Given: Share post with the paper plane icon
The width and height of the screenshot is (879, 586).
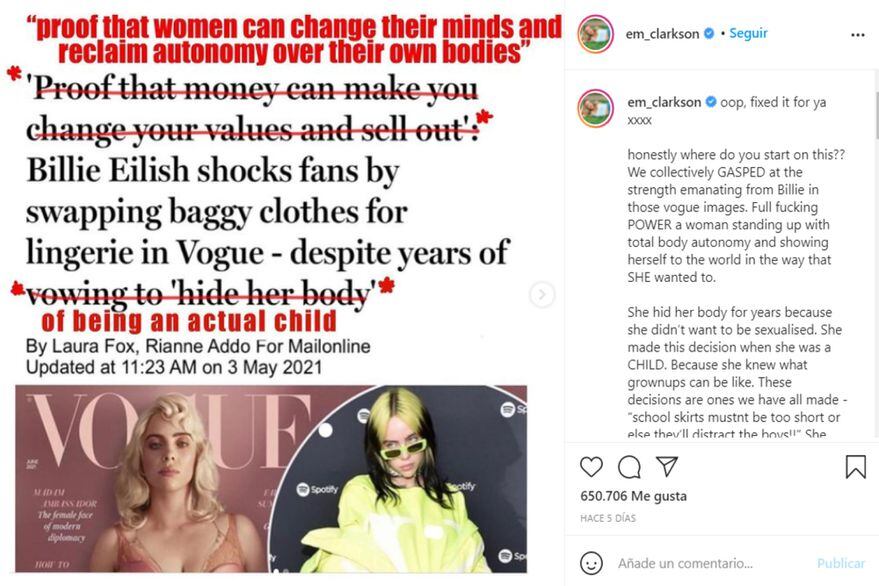Looking at the screenshot, I should pyautogui.click(x=667, y=466).
